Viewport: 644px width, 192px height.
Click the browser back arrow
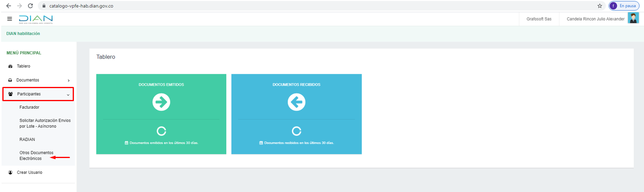click(x=9, y=6)
